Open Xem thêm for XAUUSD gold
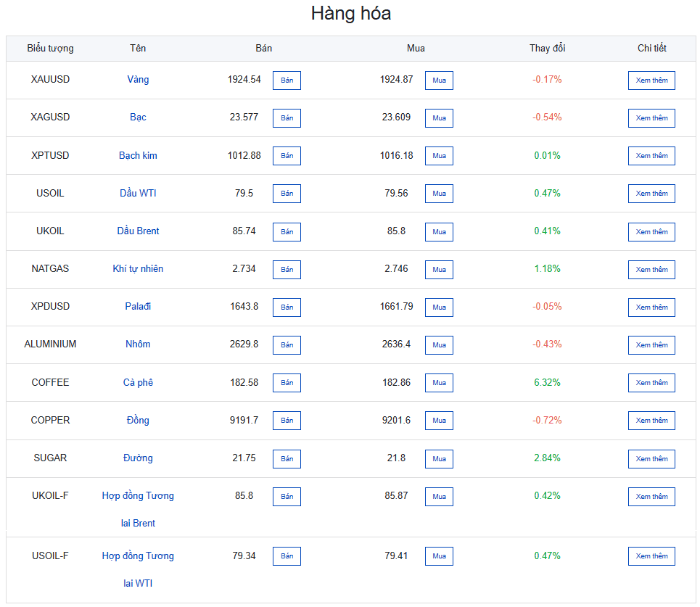Viewport: 700px width, 607px height. pyautogui.click(x=651, y=80)
